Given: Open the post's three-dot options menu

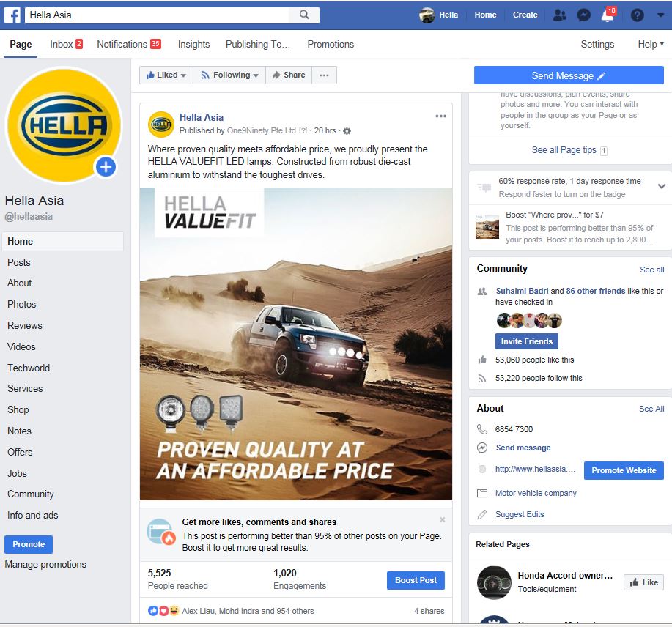Looking at the screenshot, I should click(441, 116).
